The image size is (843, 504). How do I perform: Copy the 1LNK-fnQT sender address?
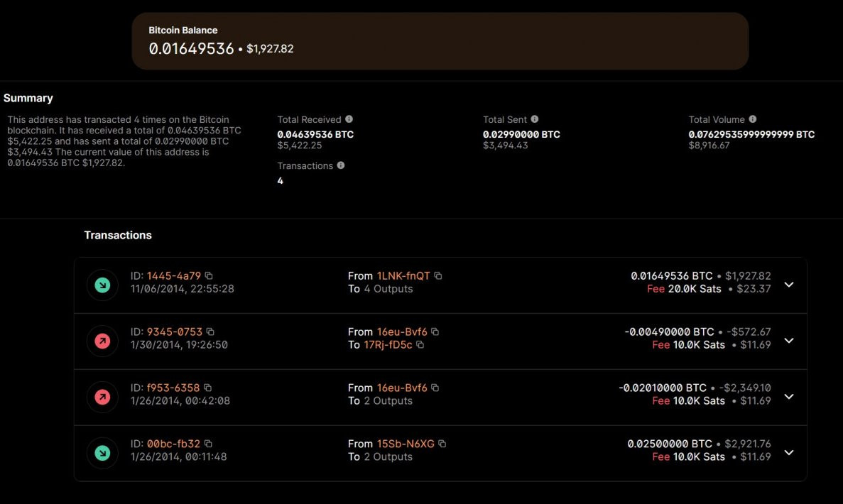[438, 275]
